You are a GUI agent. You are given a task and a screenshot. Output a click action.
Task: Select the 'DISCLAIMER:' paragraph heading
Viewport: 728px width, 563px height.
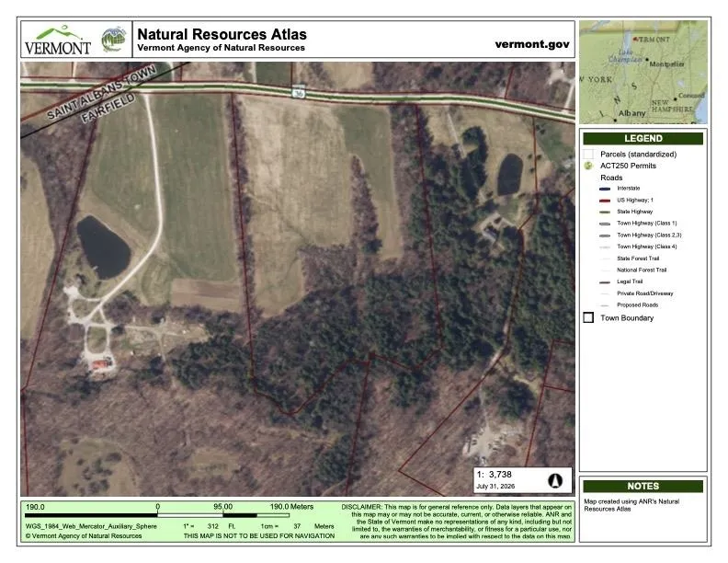(361, 507)
